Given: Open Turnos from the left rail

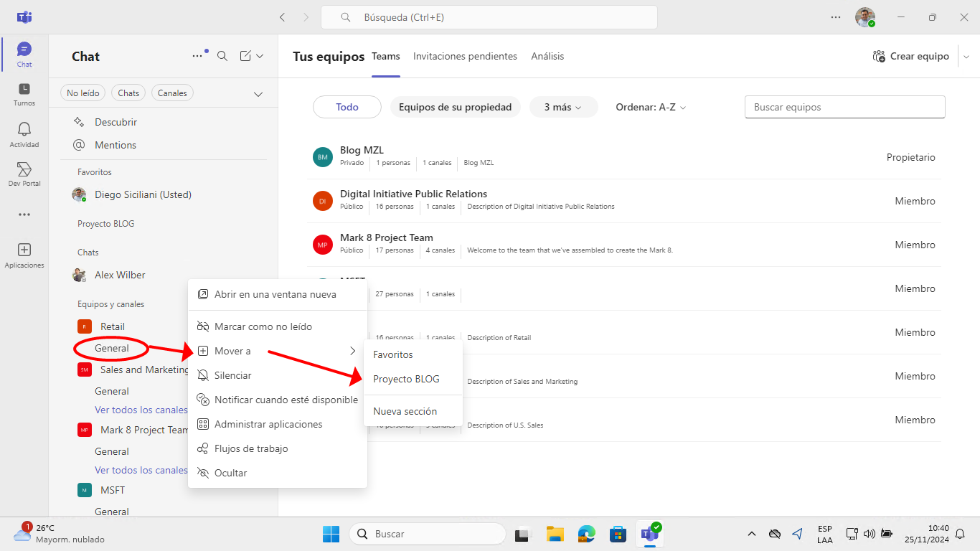Looking at the screenshot, I should click(24, 94).
